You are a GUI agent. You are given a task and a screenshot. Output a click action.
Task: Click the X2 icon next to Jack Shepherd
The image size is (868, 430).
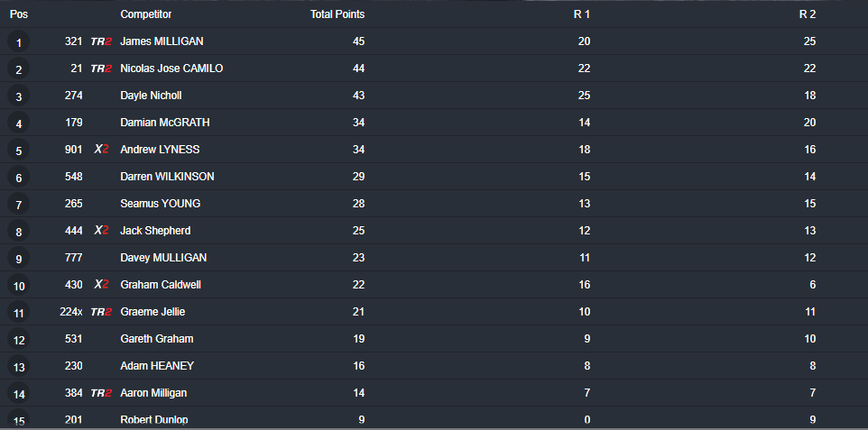click(101, 230)
